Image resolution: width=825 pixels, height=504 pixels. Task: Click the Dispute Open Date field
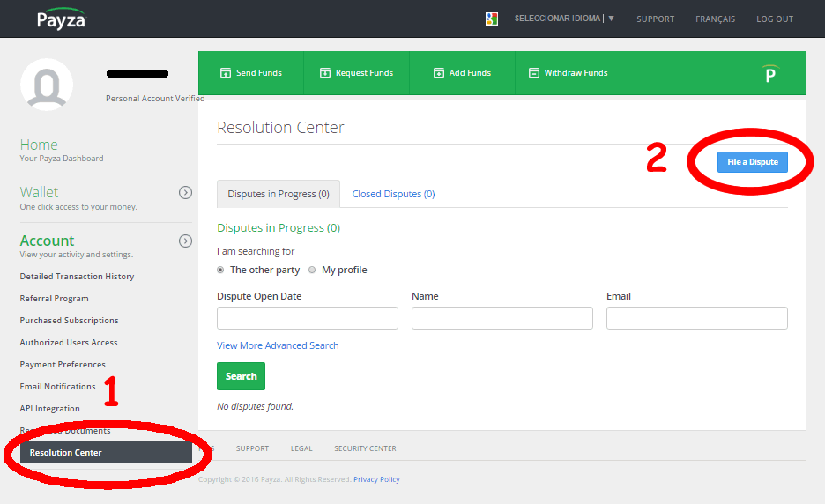(x=308, y=318)
